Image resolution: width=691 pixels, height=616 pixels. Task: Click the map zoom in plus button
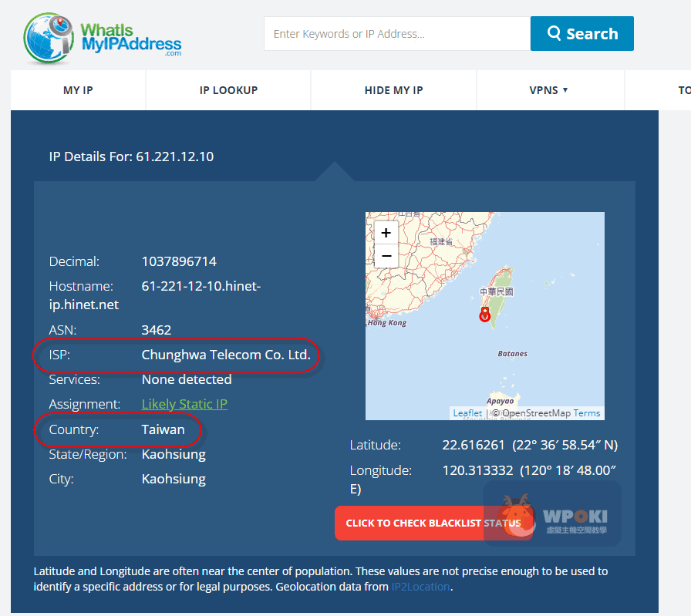coord(386,233)
